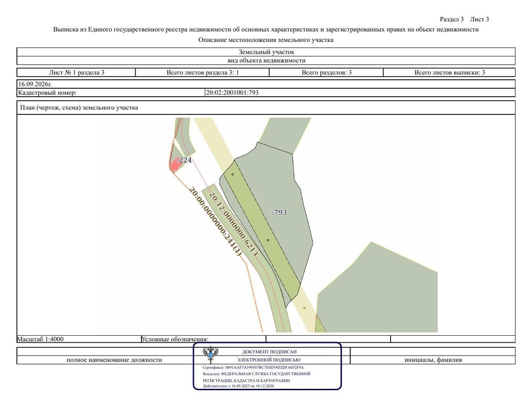Click "ДОКУМЕНТ ПОДПИСАН" in the stamp
The image size is (532, 411).
(x=270, y=352)
